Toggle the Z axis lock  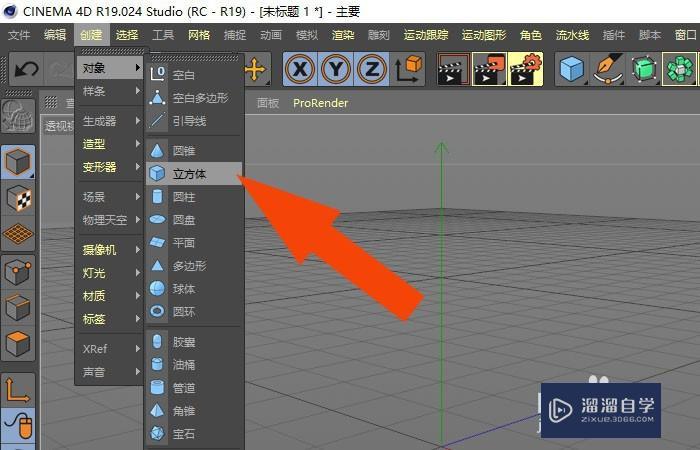coord(371,69)
